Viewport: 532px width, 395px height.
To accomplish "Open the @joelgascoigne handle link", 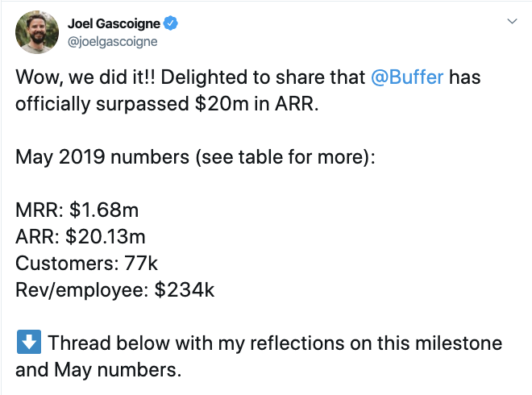I will tap(112, 42).
